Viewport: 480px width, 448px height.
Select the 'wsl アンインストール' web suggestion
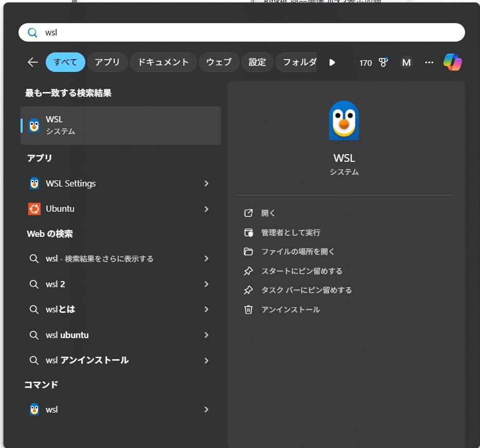pyautogui.click(x=121, y=361)
